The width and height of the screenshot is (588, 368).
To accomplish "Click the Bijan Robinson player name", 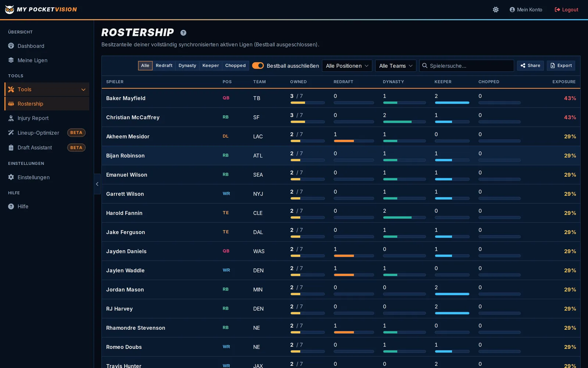I will (125, 156).
